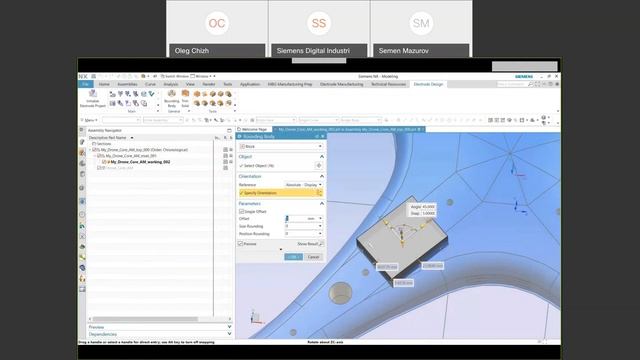Switch to the Application ribbon tab
The width and height of the screenshot is (640, 360).
250,84
